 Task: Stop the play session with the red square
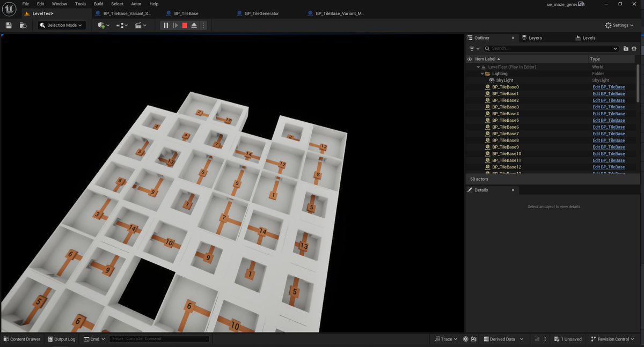[x=185, y=25]
